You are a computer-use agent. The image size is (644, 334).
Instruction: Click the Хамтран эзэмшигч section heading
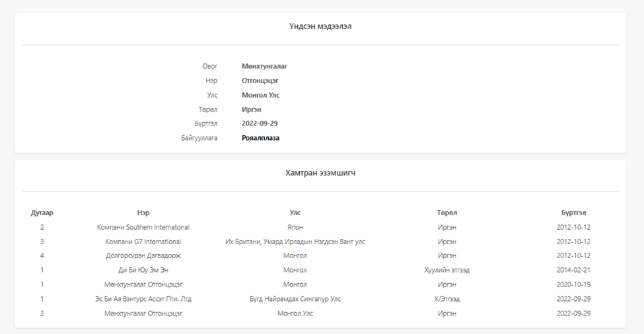coord(320,173)
